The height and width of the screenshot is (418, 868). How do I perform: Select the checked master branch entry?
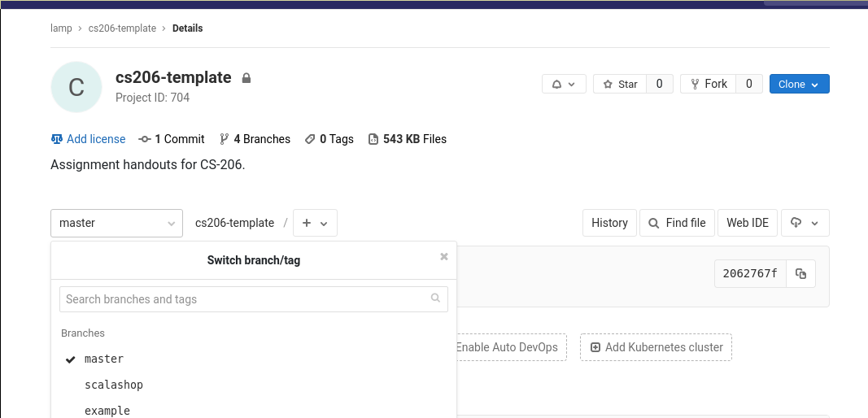pyautogui.click(x=104, y=359)
